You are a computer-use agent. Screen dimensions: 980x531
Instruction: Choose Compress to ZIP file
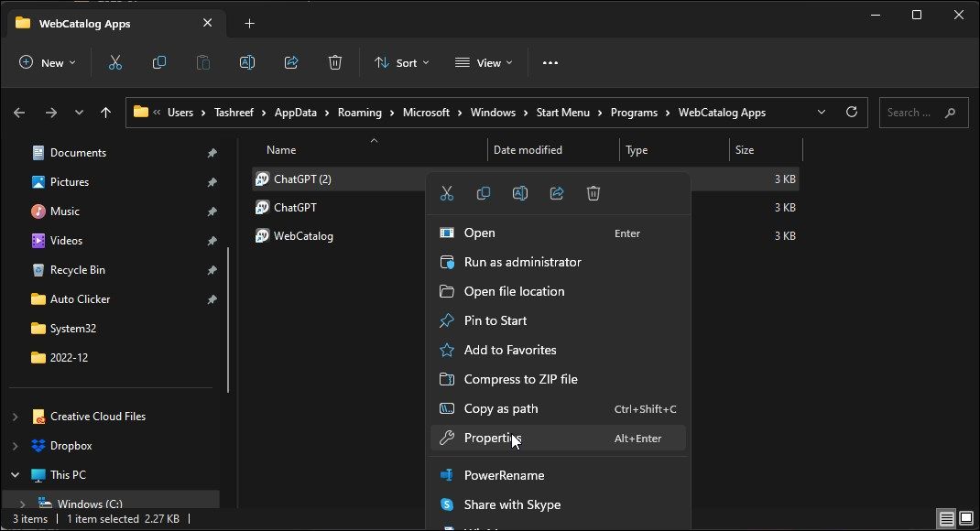[521, 379]
